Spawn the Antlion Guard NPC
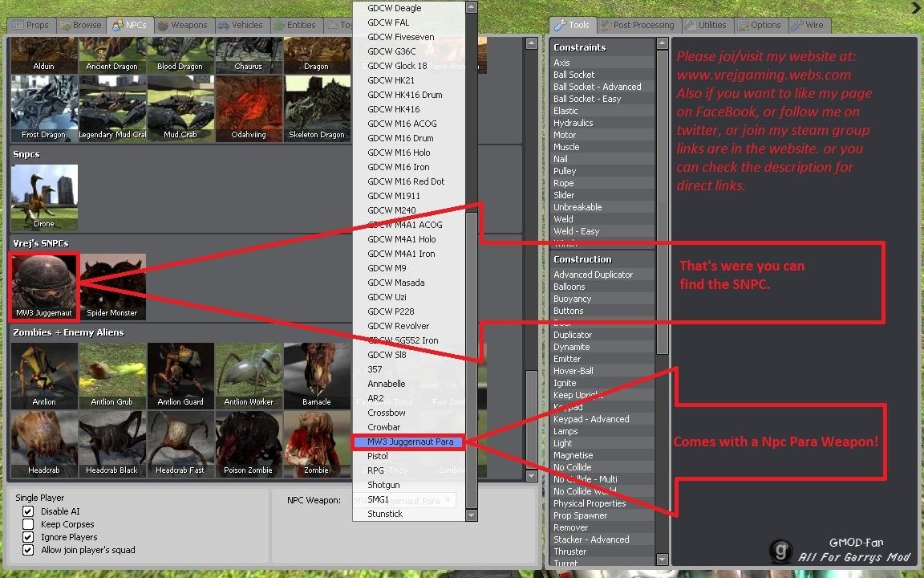 coord(180,376)
